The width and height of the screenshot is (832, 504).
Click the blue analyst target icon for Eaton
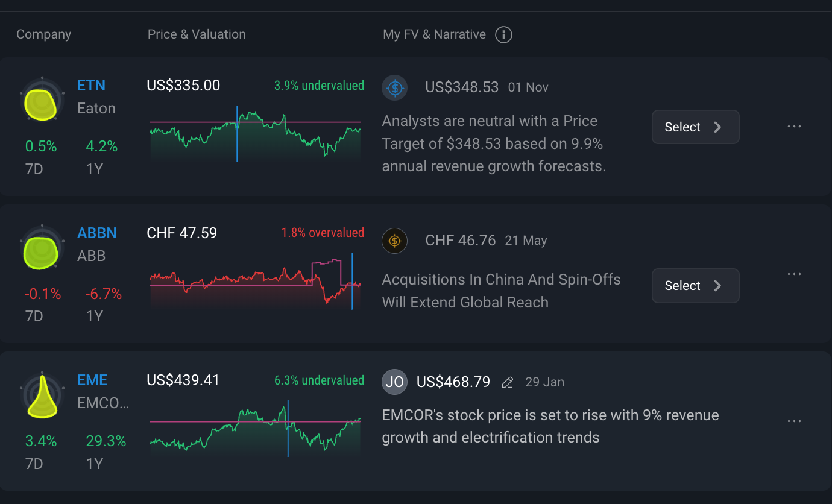click(x=395, y=88)
